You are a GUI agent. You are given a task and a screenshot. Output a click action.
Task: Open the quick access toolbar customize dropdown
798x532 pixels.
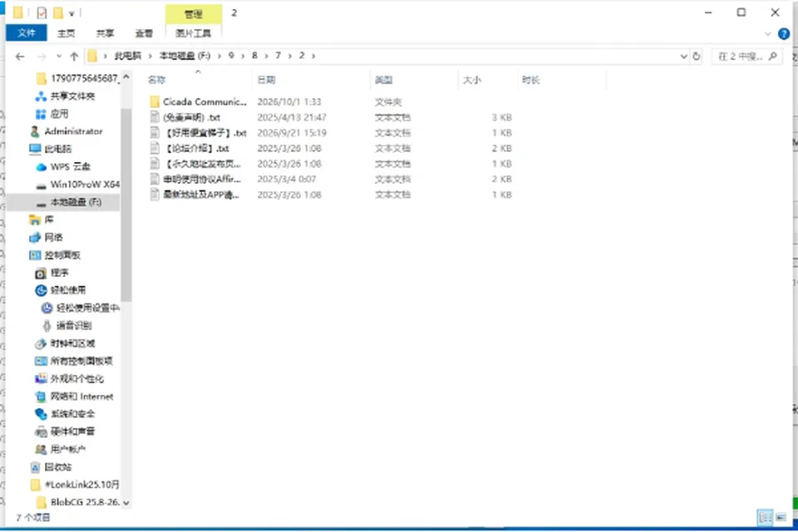tap(71, 13)
